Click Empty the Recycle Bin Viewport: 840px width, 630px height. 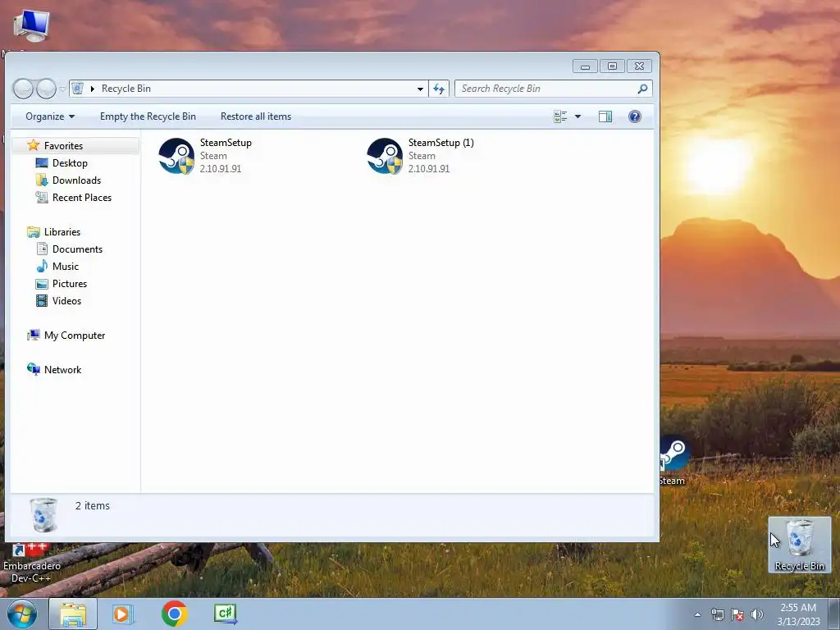148,116
